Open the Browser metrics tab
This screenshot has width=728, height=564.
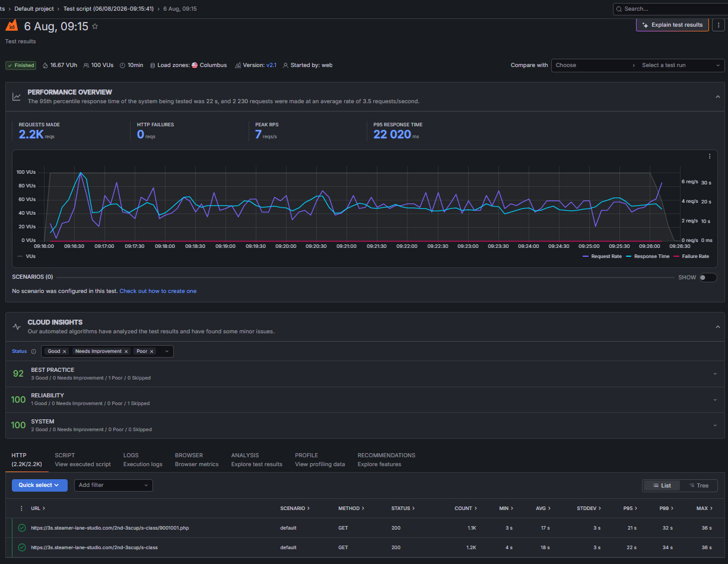click(196, 460)
